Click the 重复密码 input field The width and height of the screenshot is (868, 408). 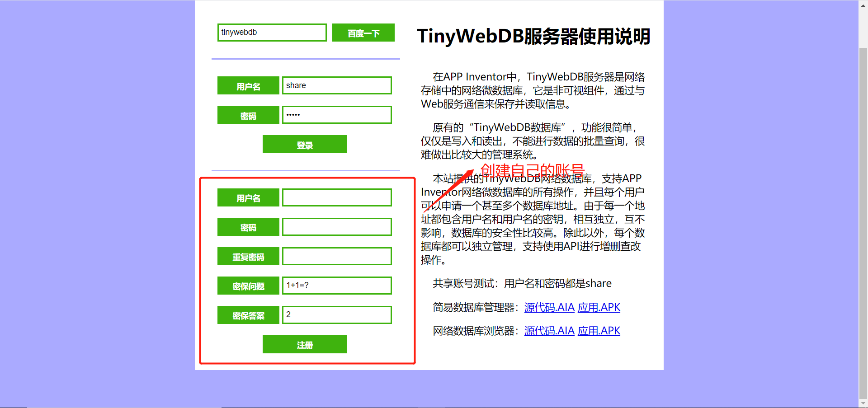click(x=337, y=256)
